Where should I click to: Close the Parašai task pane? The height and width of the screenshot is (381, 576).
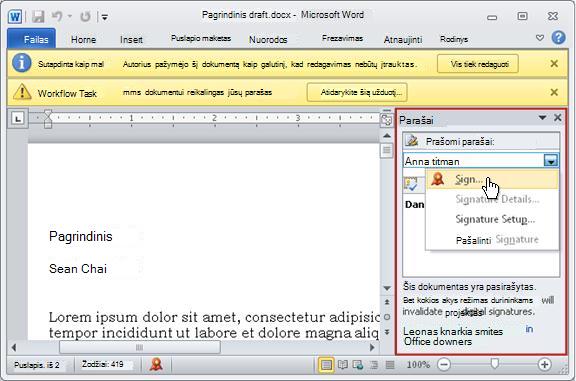(x=558, y=118)
